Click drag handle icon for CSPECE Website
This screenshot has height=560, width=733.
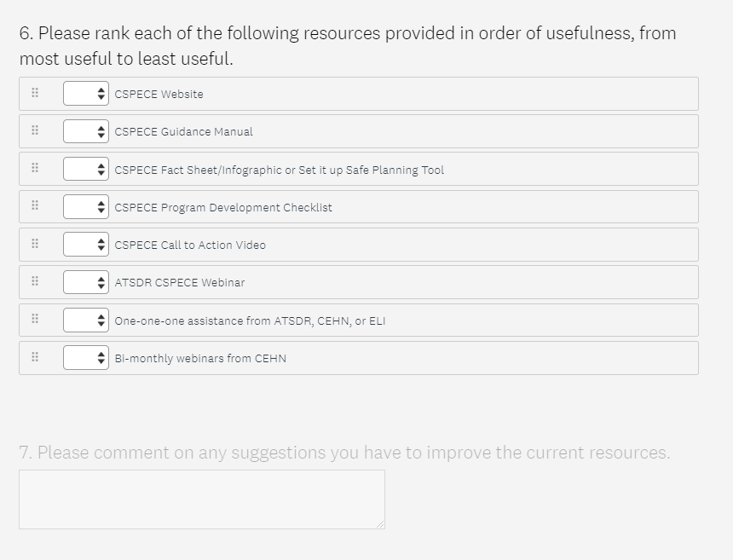click(x=35, y=93)
